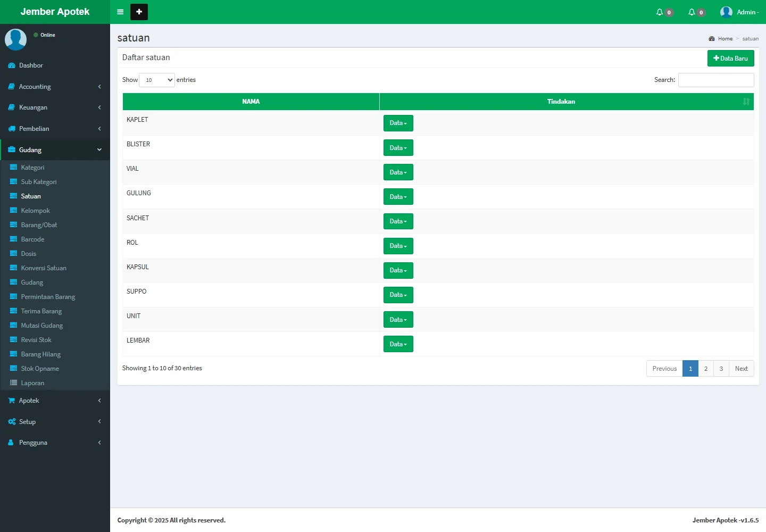This screenshot has height=532, width=766.
Task: Open Data dropdown for KAPLET row
Action: 398,123
